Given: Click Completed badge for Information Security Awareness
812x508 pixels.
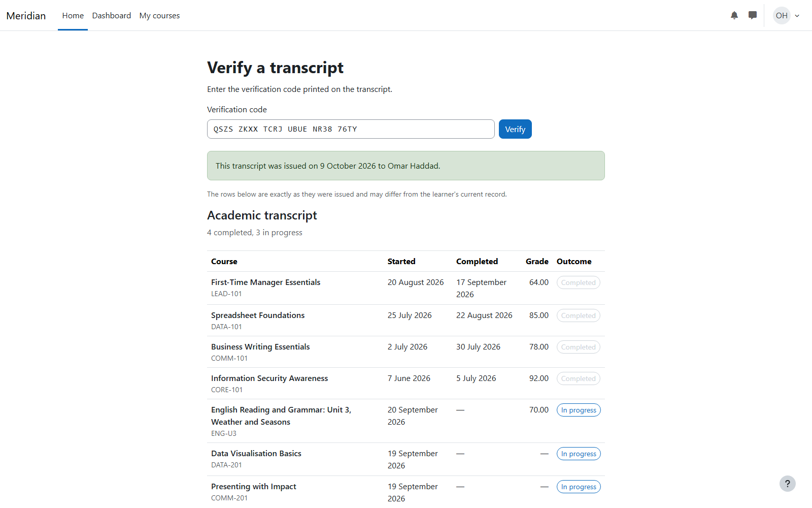Looking at the screenshot, I should 579,378.
